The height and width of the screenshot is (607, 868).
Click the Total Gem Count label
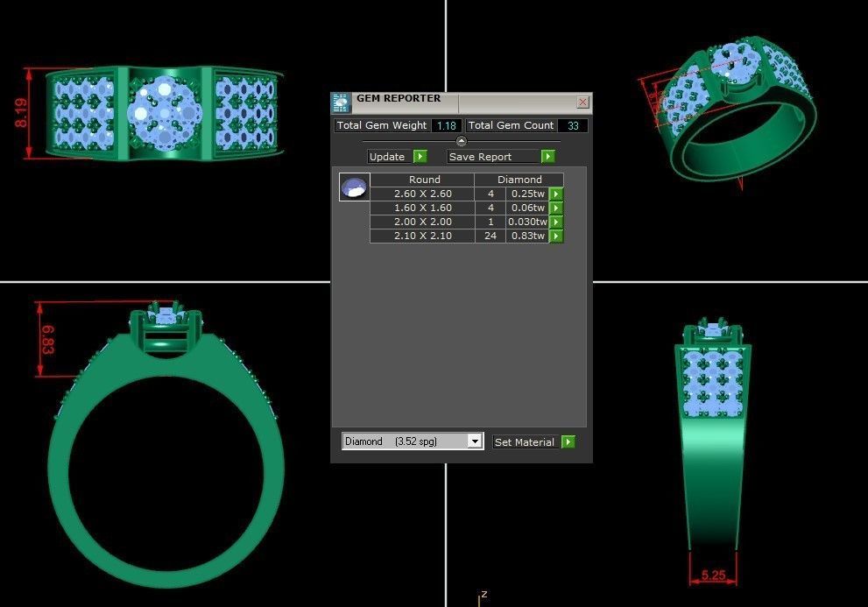pyautogui.click(x=511, y=126)
